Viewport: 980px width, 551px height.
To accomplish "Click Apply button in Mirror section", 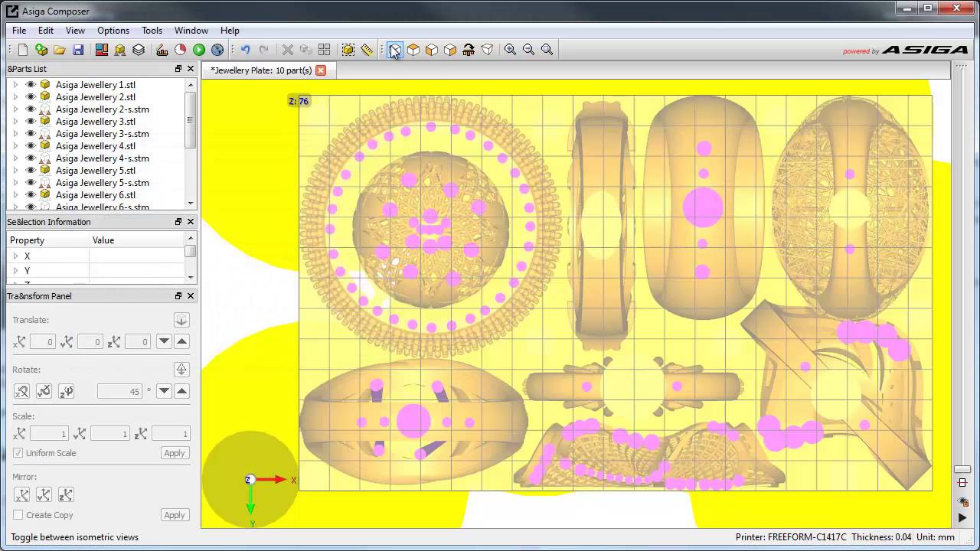I will 175,515.
